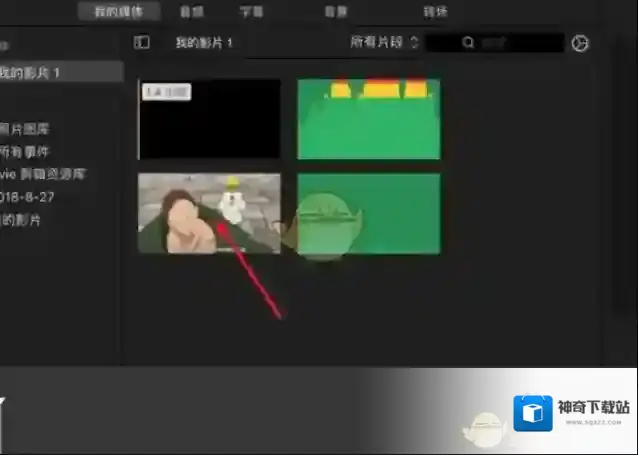Open the 转场 tab

click(435, 12)
